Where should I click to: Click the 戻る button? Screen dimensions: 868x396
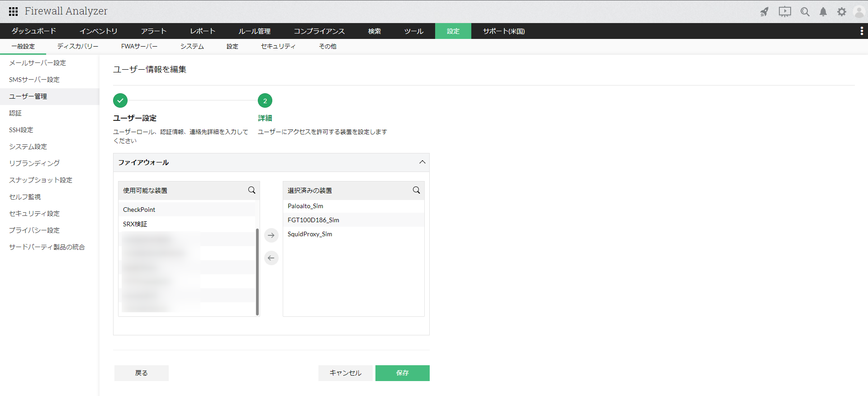(142, 373)
